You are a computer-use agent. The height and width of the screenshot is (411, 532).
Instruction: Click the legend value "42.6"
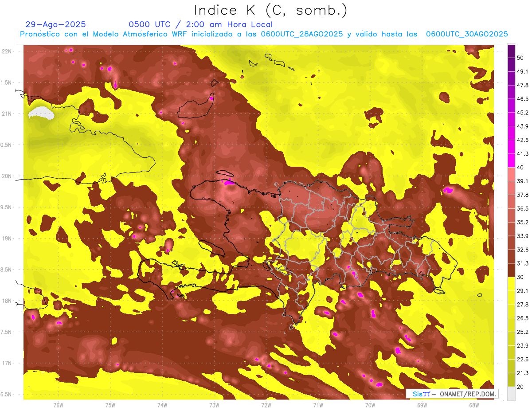pos(523,140)
